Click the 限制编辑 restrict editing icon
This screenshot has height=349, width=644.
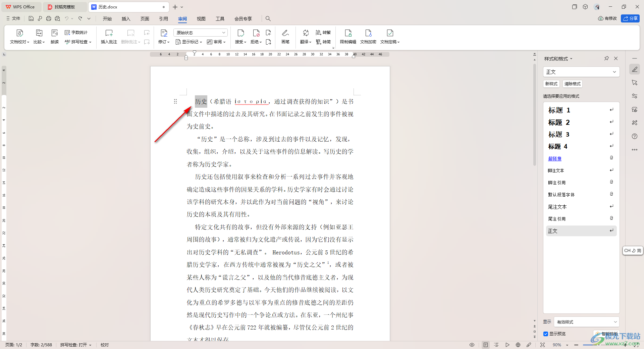[x=348, y=33]
